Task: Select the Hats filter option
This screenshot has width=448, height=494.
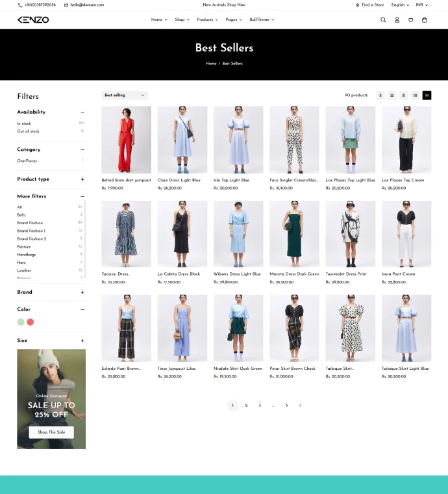Action: [21, 263]
